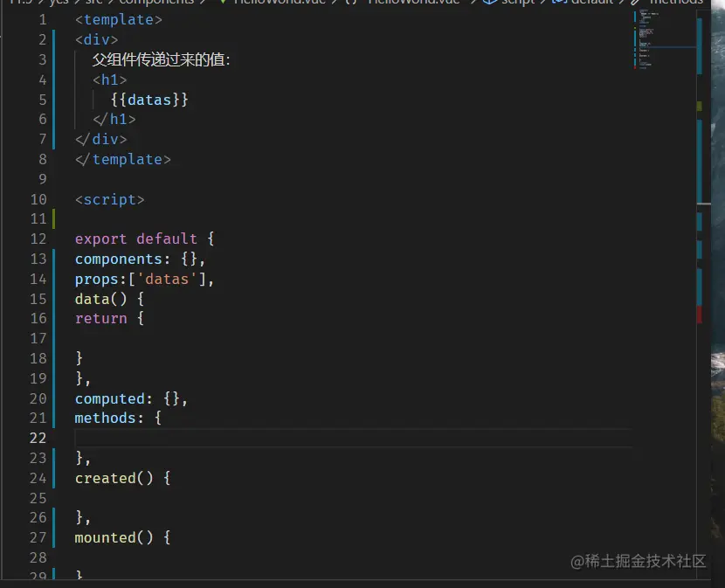The width and height of the screenshot is (725, 588).
Task: Click the 'datas' string in props array
Action: pyautogui.click(x=167, y=279)
